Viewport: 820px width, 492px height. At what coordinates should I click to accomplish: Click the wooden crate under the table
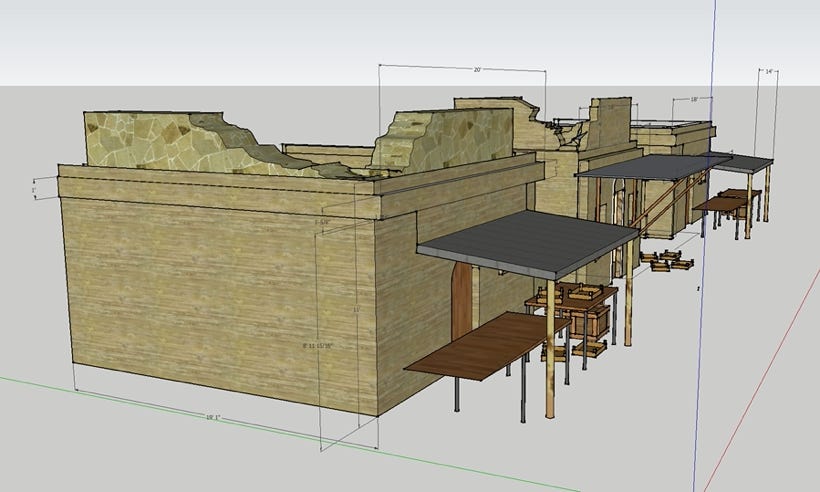pyautogui.click(x=589, y=320)
